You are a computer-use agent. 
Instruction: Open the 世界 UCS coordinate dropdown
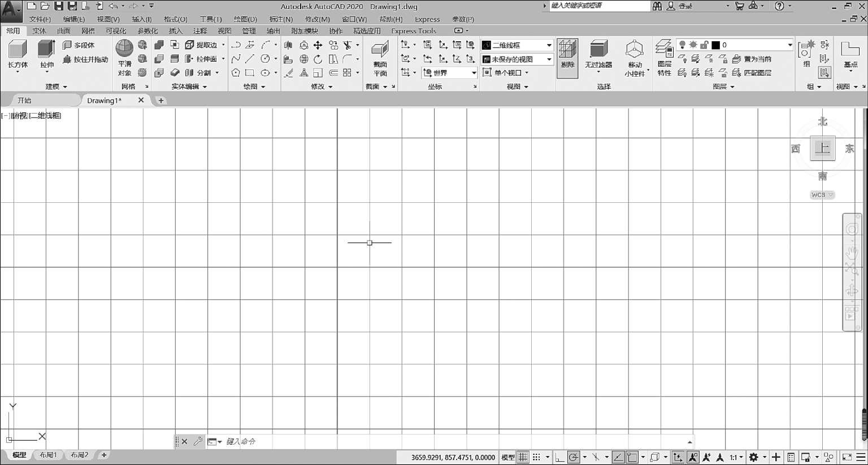pyautogui.click(x=450, y=73)
